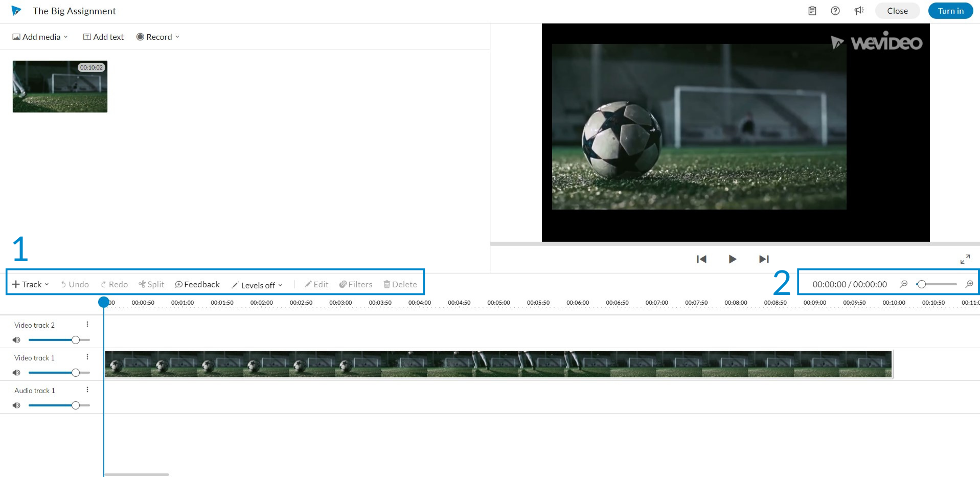
Task: Skip to the start of the video
Action: 701,259
